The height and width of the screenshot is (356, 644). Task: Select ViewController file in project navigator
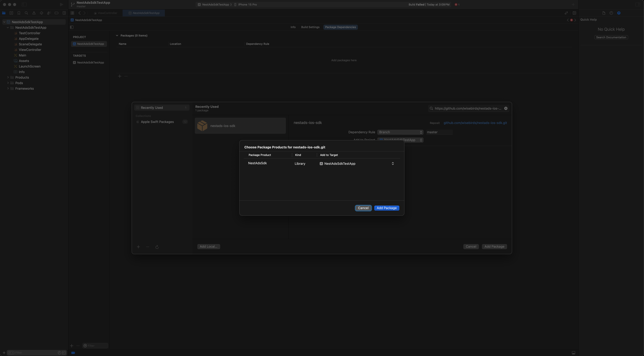pos(30,50)
